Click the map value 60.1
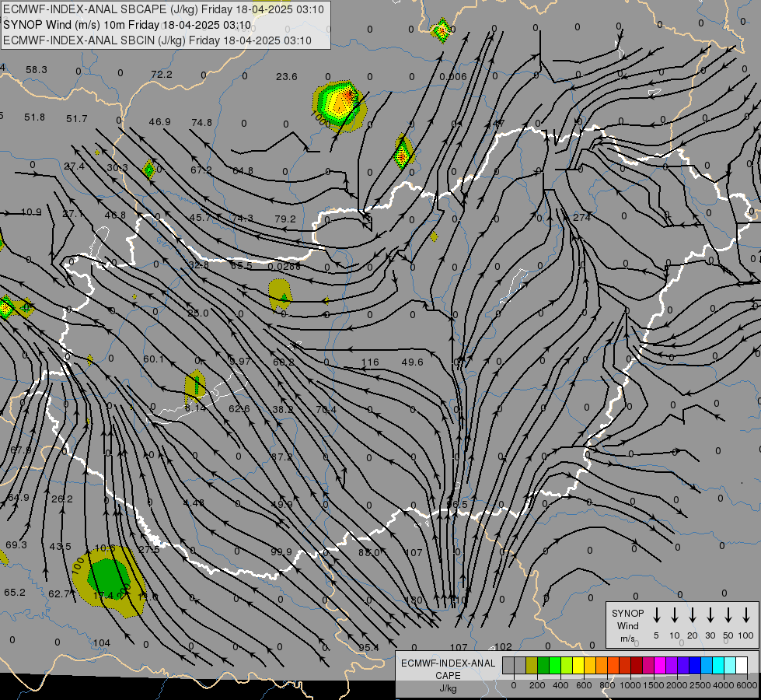The height and width of the screenshot is (700, 761). (x=154, y=359)
